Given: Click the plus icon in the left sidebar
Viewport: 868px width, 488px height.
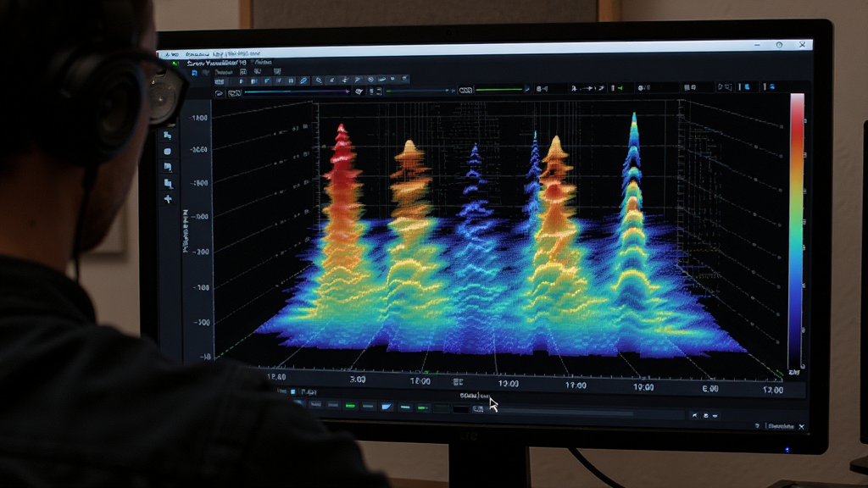Looking at the screenshot, I should (169, 199).
